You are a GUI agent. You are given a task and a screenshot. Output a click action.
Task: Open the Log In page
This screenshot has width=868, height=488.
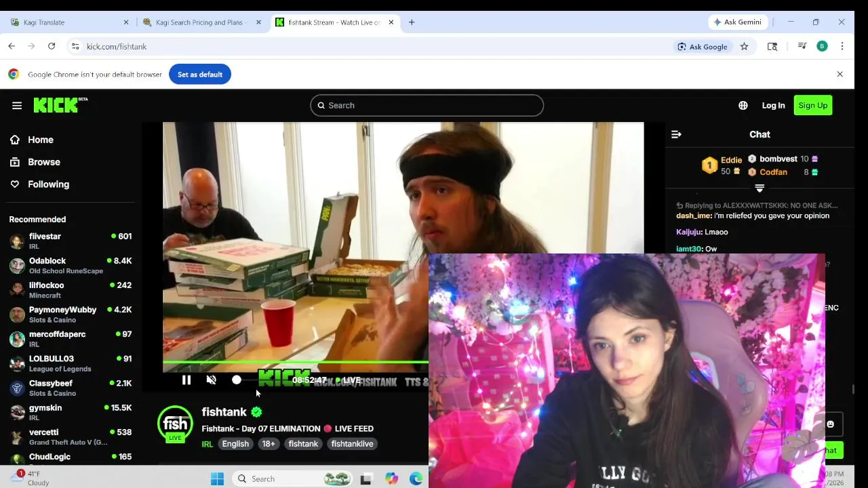[x=773, y=105]
